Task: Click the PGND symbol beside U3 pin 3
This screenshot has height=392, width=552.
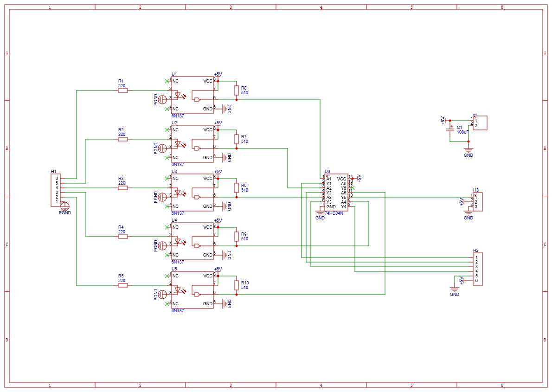Action: (x=162, y=197)
